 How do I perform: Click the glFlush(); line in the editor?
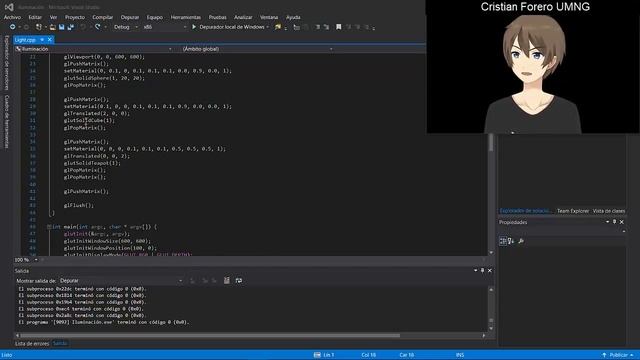[79, 205]
